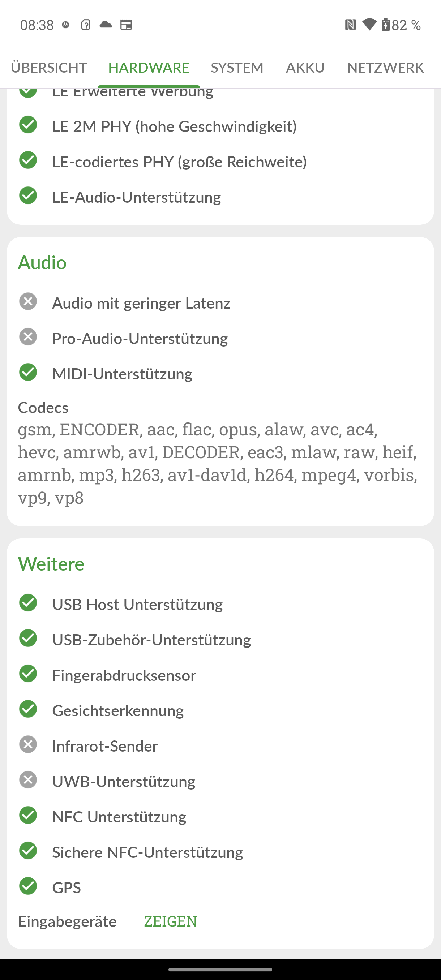Tap the Codecs list text

tap(217, 463)
